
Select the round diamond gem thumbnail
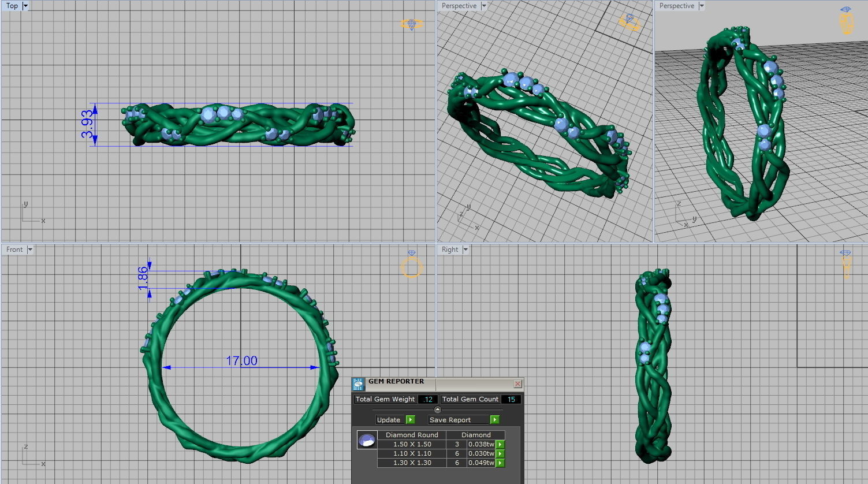tap(367, 440)
